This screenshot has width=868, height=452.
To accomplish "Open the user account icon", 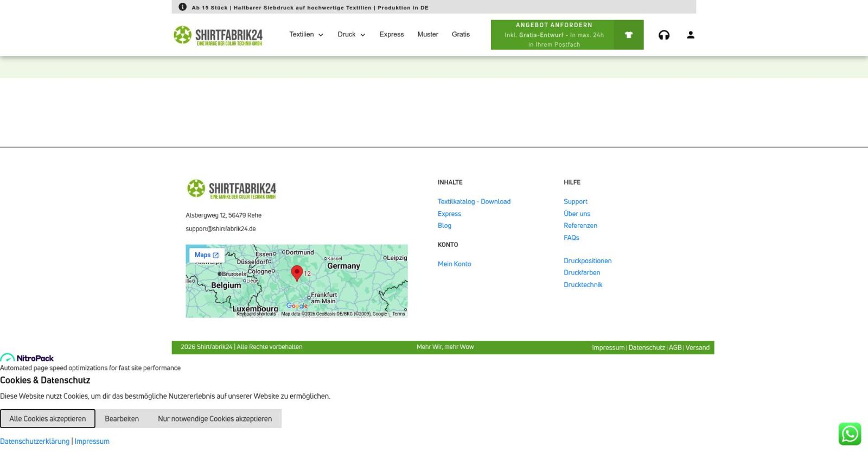I will tap(690, 35).
